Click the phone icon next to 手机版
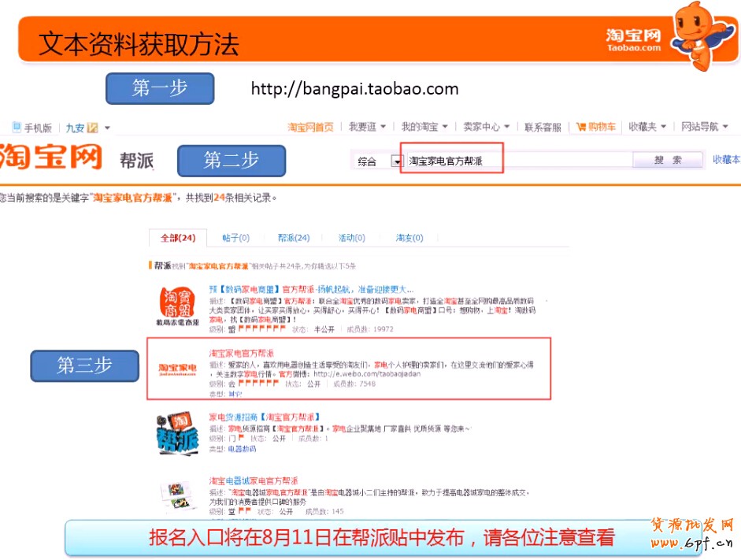Image resolution: width=741 pixels, height=560 pixels. [17, 128]
